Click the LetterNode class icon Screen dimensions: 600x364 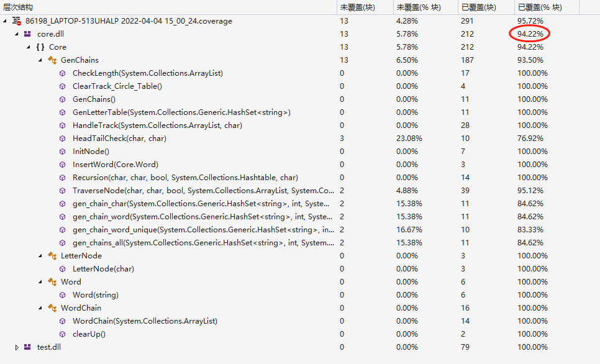[52, 256]
